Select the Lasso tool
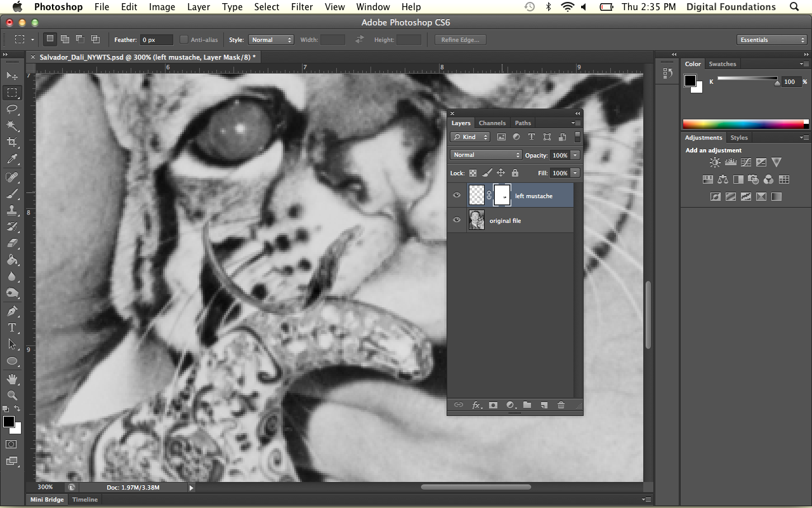812x508 pixels. [x=12, y=109]
